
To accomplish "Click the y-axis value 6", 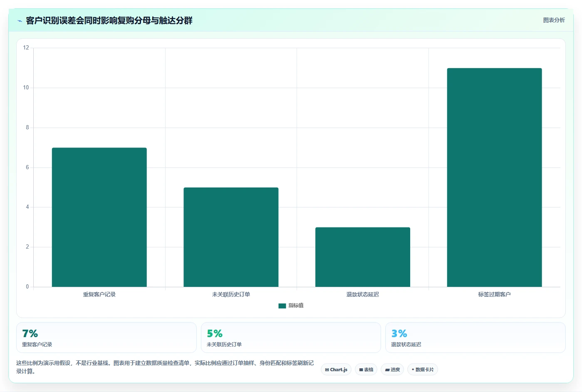I will click(27, 168).
